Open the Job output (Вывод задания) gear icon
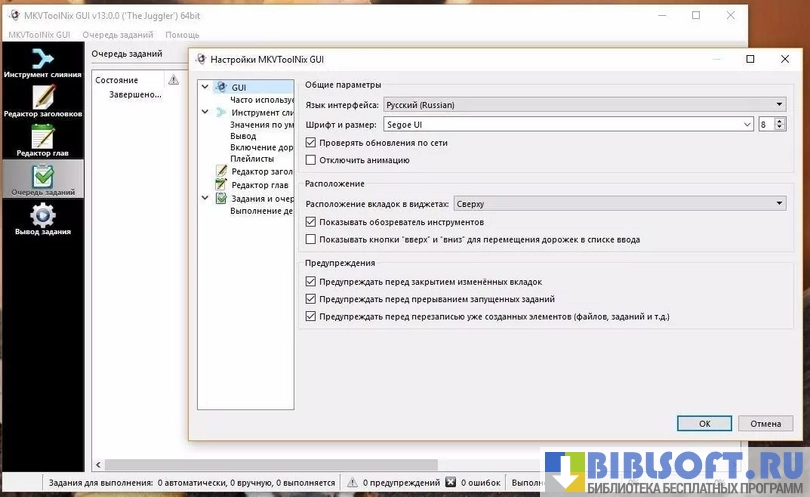Viewport: 810px width, 497px height. point(42,218)
